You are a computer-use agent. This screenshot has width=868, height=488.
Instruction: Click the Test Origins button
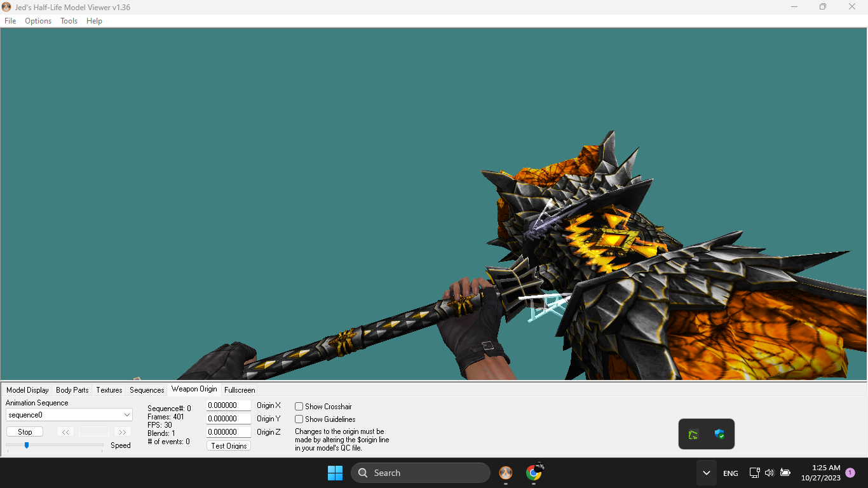pos(229,446)
